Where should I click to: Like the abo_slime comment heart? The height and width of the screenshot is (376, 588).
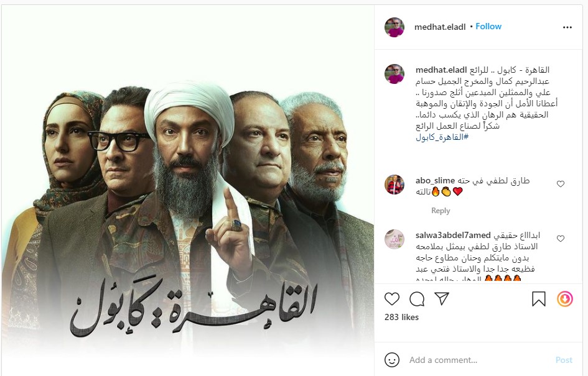coord(561,184)
